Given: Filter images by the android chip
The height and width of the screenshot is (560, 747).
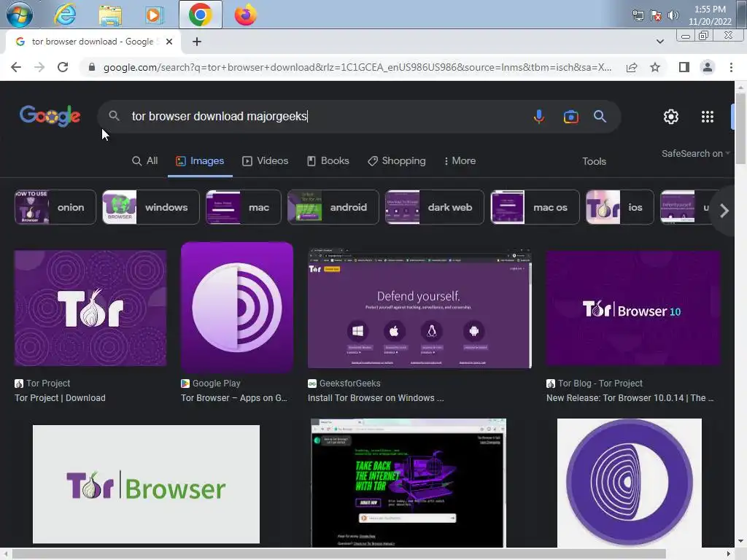Looking at the screenshot, I should (333, 207).
